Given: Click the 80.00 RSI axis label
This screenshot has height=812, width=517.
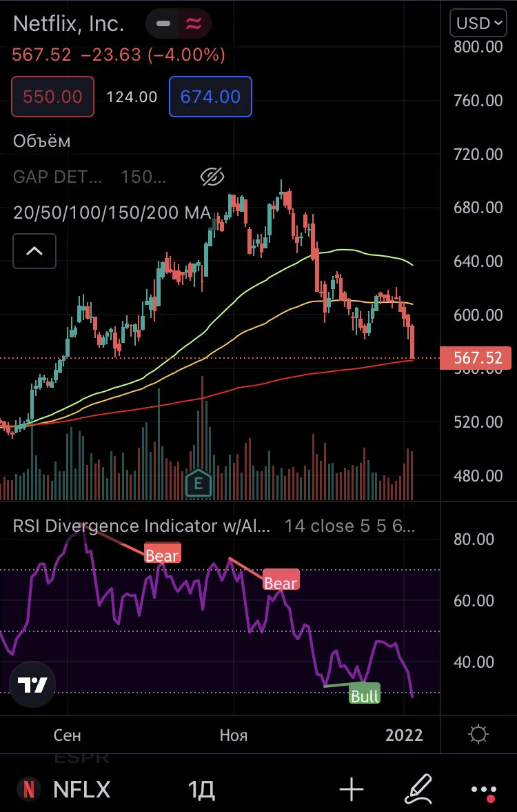Looking at the screenshot, I should (474, 539).
